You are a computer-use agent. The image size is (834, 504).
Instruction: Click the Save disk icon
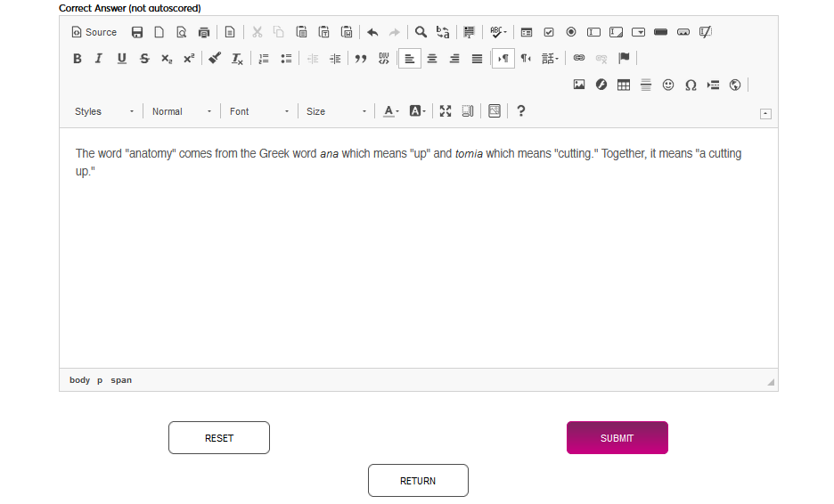(137, 32)
